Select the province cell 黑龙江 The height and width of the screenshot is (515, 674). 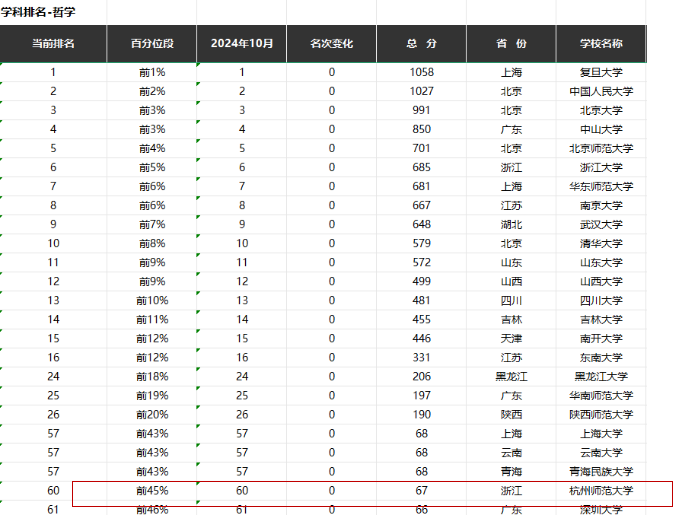pos(511,376)
